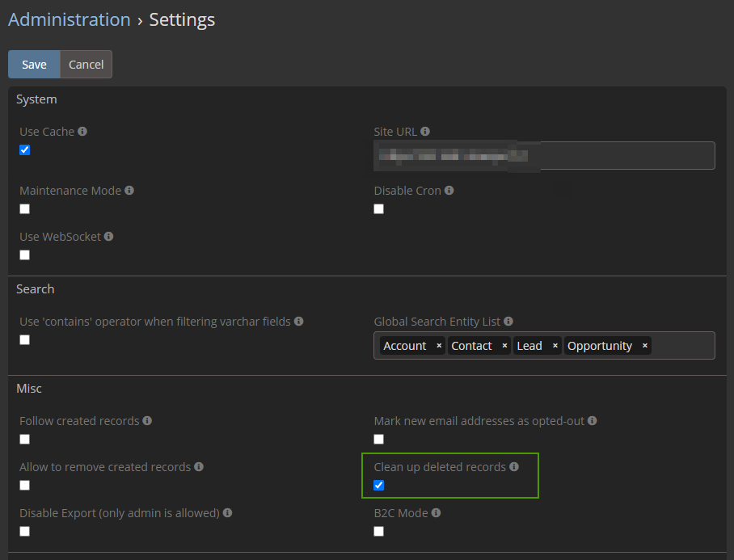This screenshot has width=734, height=560.
Task: Click B2C Mode info icon
Action: coord(437,513)
